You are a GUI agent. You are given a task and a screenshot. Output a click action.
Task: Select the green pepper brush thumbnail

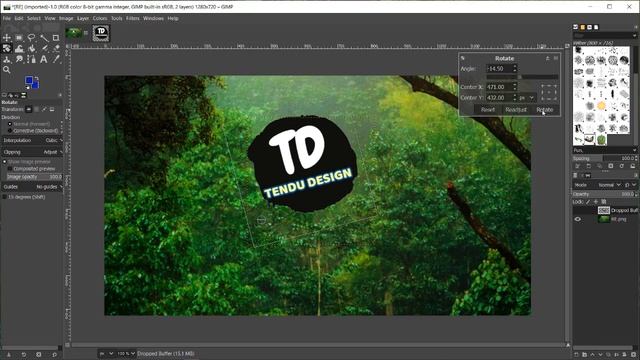601,140
